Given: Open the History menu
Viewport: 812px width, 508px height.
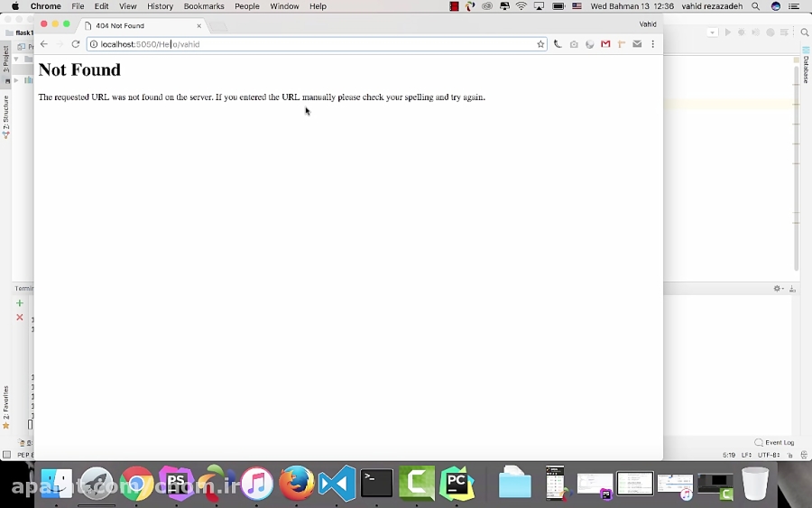Looking at the screenshot, I should coord(160,6).
